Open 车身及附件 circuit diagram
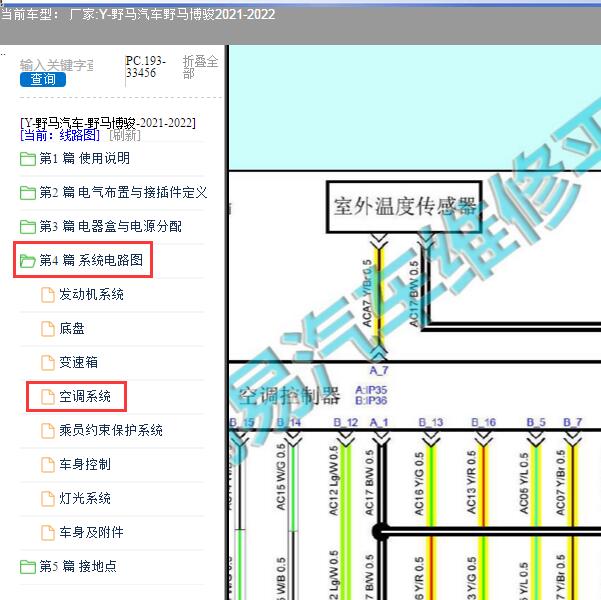The height and width of the screenshot is (600, 601). (x=91, y=532)
